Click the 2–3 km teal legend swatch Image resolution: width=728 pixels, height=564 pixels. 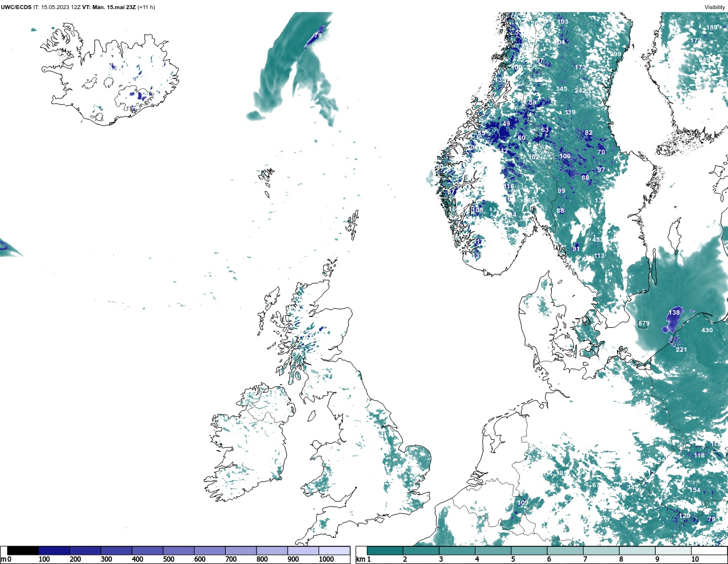point(421,550)
